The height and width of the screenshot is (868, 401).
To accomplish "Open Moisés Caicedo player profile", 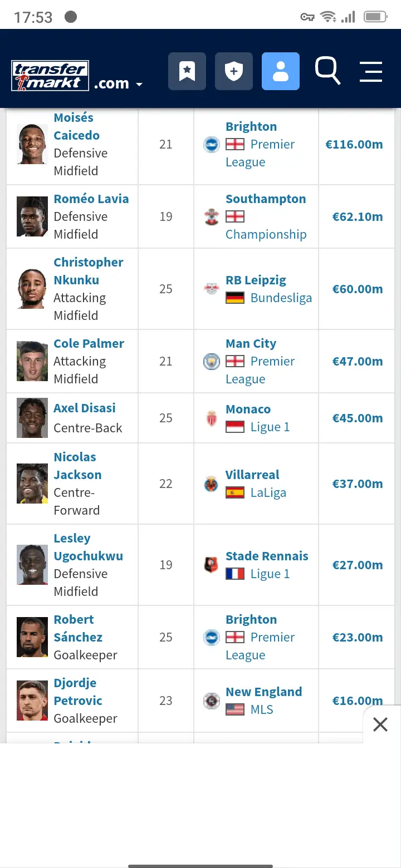I will point(76,126).
